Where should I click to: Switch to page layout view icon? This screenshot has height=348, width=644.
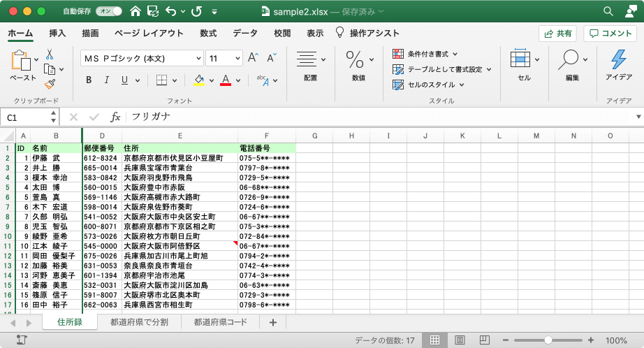pos(460,340)
